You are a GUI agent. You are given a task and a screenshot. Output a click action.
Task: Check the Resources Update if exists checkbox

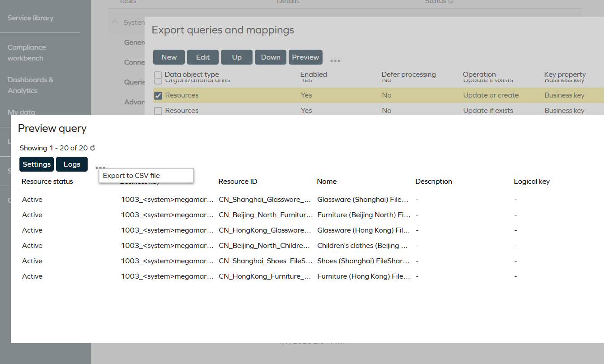coord(158,111)
